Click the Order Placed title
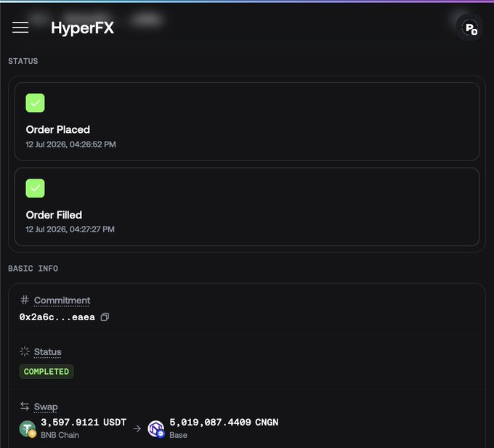Screen dimensions: 494x448 click(58, 130)
